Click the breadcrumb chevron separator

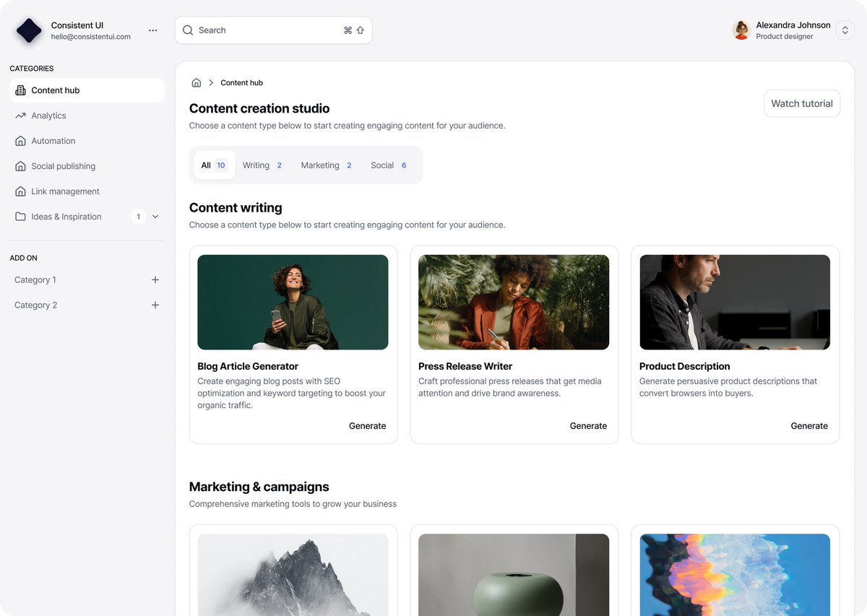coord(211,83)
